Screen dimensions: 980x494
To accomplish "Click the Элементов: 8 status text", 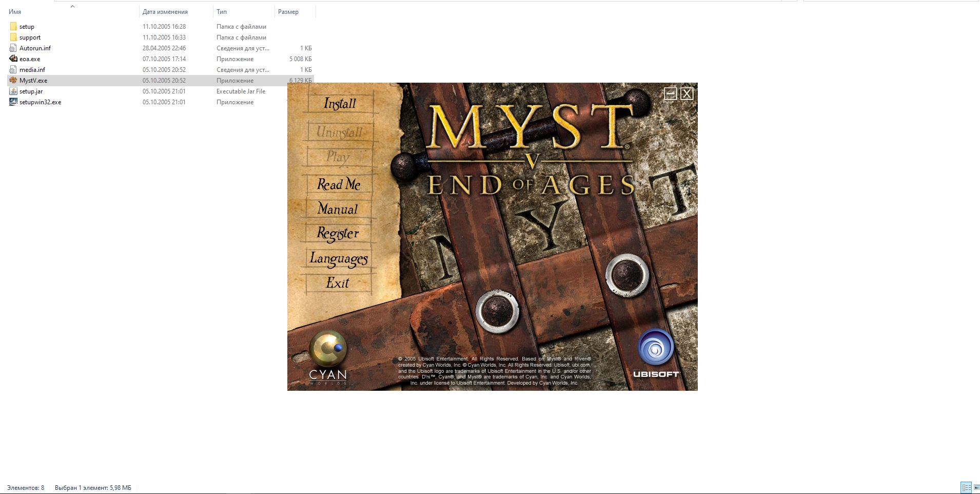I will tap(26, 488).
